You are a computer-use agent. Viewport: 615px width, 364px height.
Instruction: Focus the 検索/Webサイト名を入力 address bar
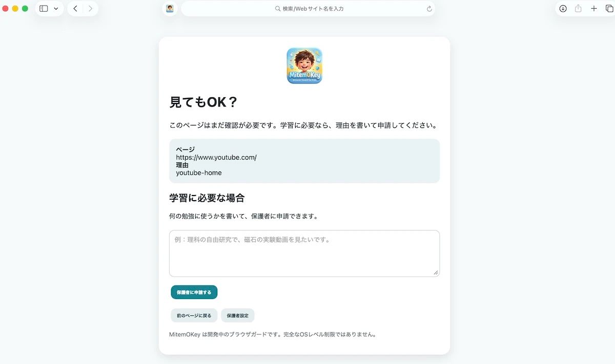click(308, 9)
